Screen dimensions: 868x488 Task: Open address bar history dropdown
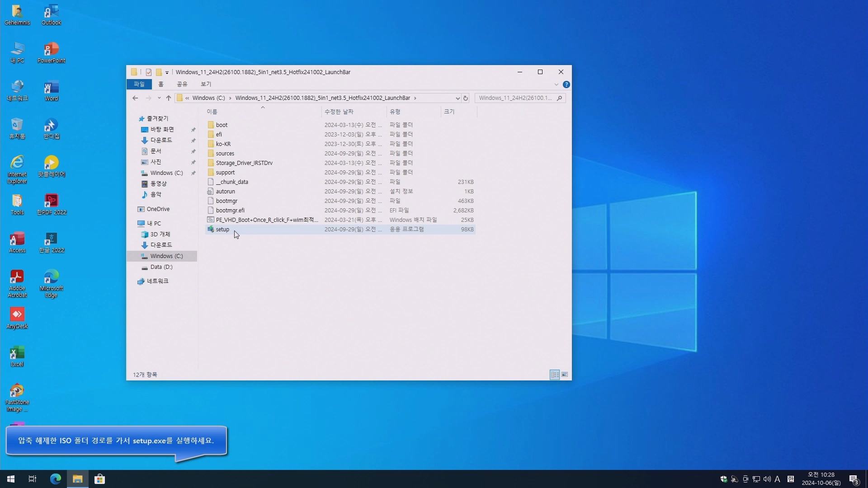coord(458,98)
